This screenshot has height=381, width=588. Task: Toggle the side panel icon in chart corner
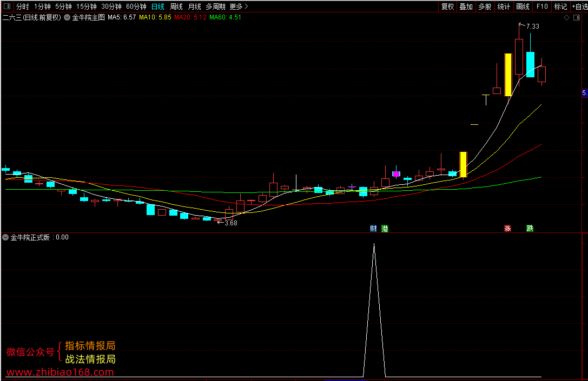[577, 18]
